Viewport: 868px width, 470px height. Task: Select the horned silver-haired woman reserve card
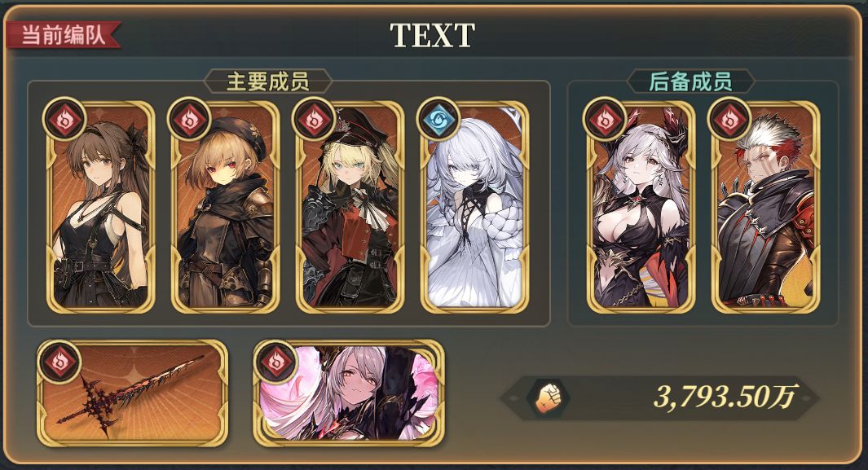click(x=641, y=208)
